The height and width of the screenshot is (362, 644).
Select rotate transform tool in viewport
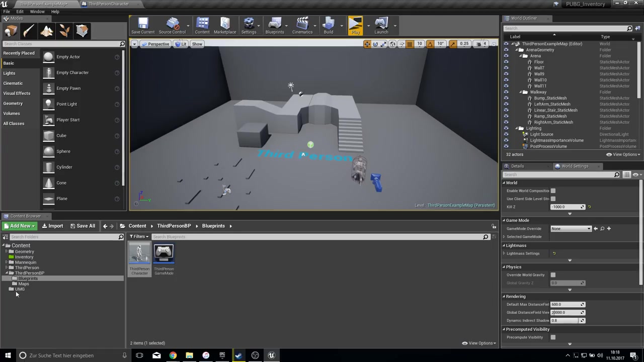(x=375, y=44)
